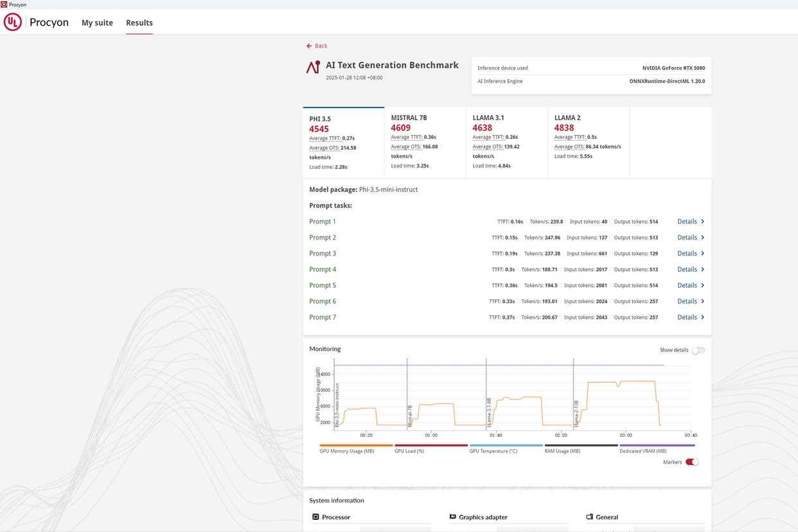Select the PHI 3.5 model tab
Viewport: 798px width, 532px height.
[344, 143]
